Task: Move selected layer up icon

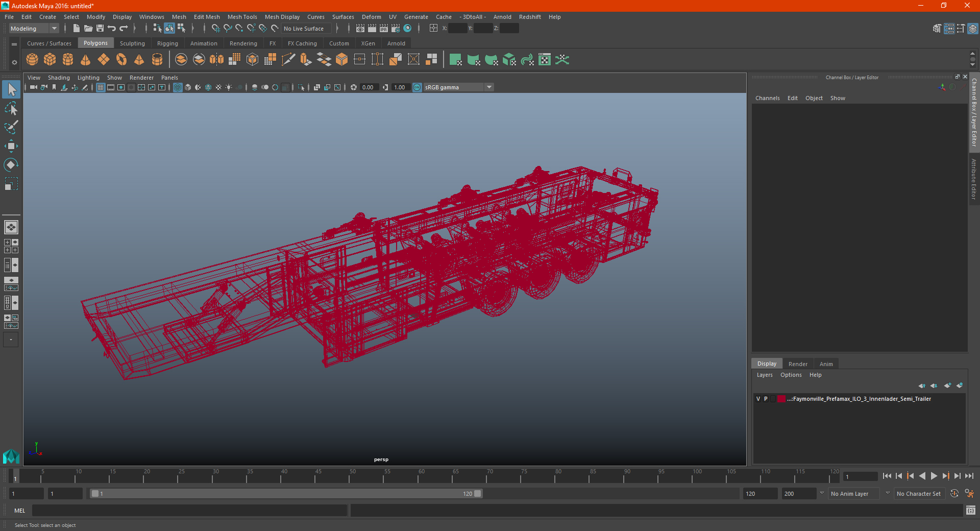Action: [922, 385]
